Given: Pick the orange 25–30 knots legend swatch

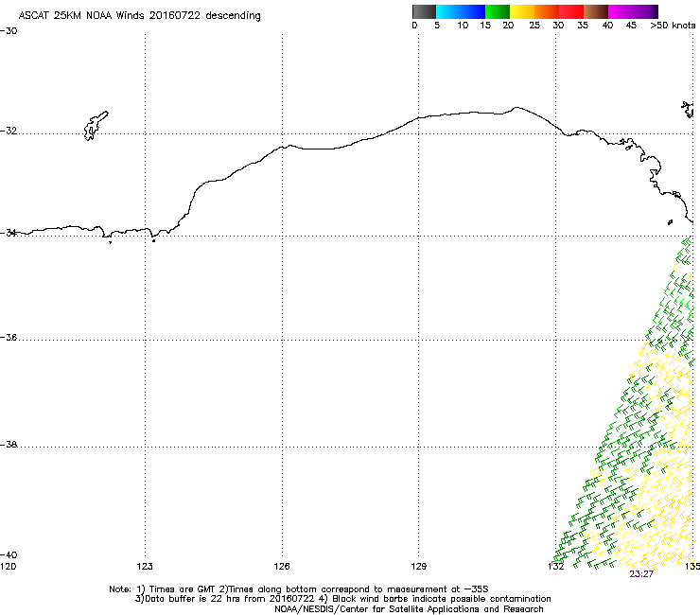Looking at the screenshot, I should pos(547,11).
